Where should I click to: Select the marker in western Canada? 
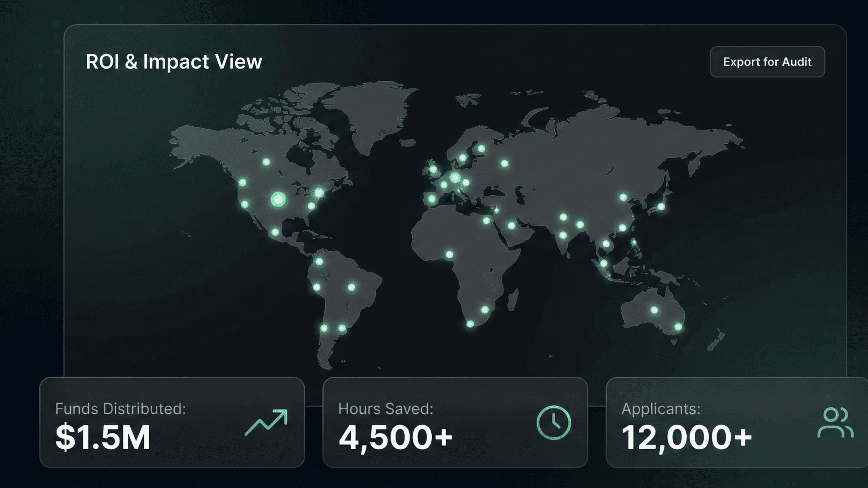266,162
